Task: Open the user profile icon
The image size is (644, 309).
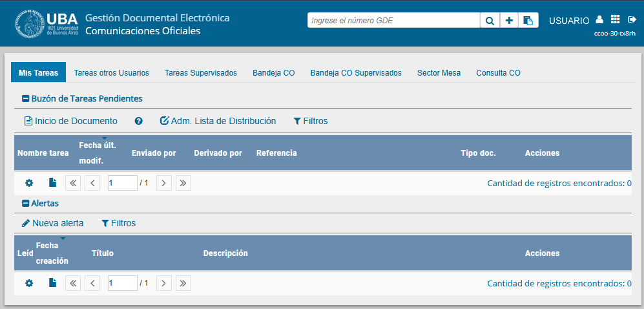Action: click(599, 20)
